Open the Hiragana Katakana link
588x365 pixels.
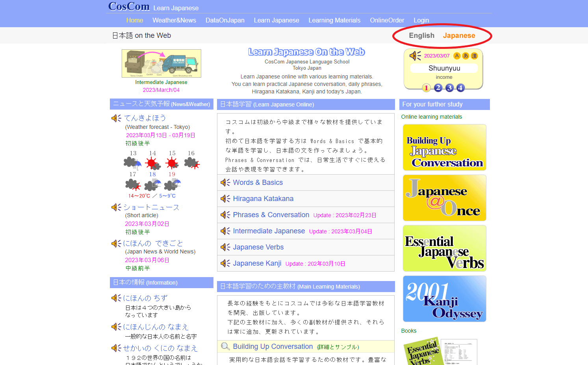[263, 199]
